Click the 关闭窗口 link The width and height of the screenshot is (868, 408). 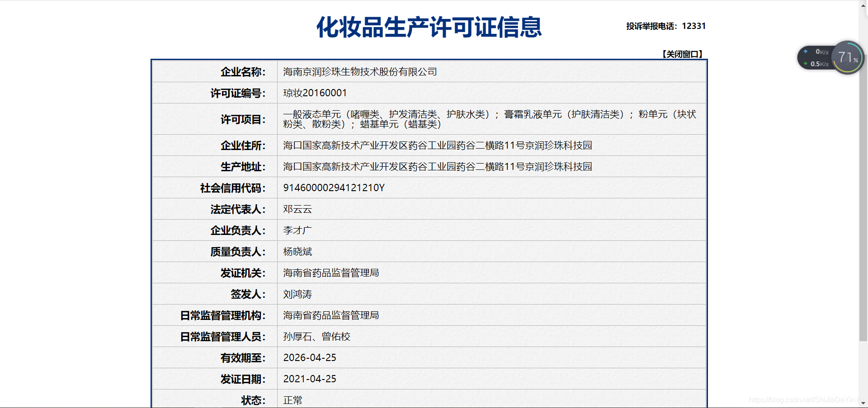pyautogui.click(x=682, y=54)
